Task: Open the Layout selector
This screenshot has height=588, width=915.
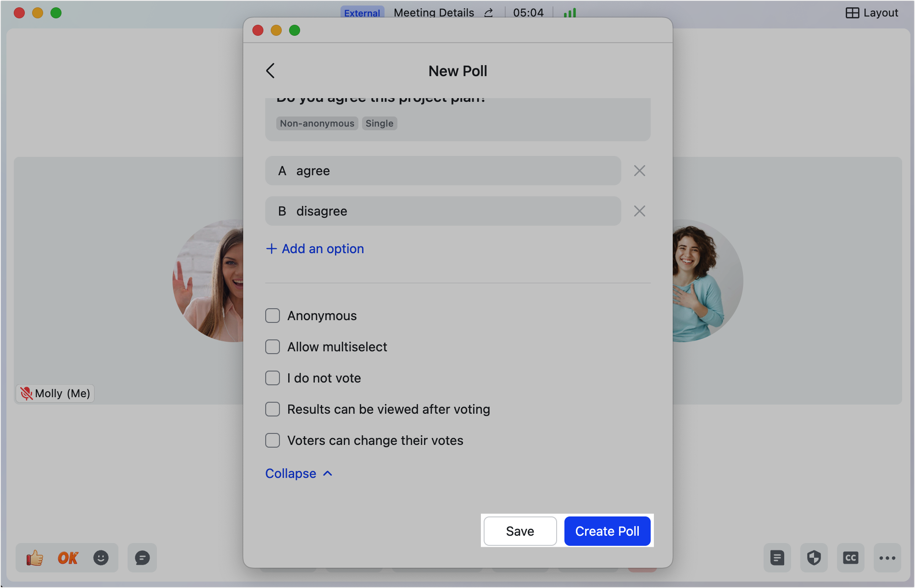Action: [x=872, y=13]
